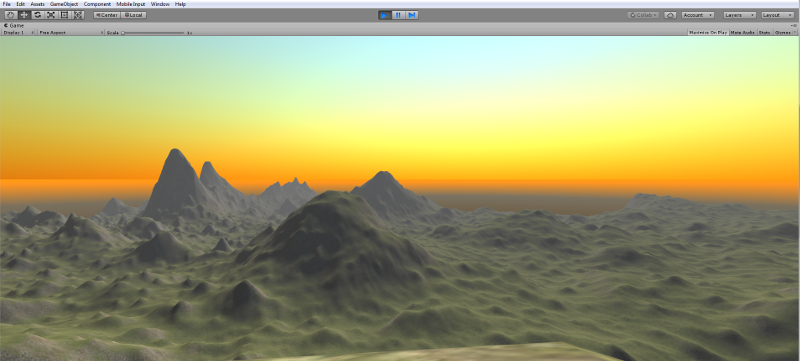Open the cloud Services button

click(x=670, y=15)
